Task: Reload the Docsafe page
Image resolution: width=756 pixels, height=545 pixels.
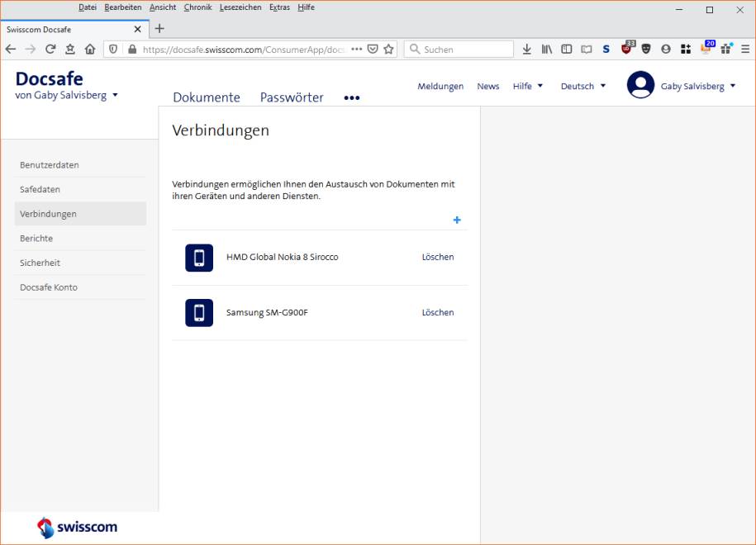Action: [x=50, y=50]
